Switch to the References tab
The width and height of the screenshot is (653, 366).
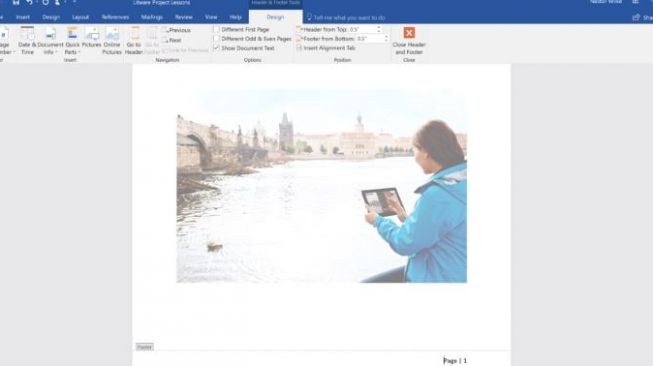pyautogui.click(x=115, y=17)
